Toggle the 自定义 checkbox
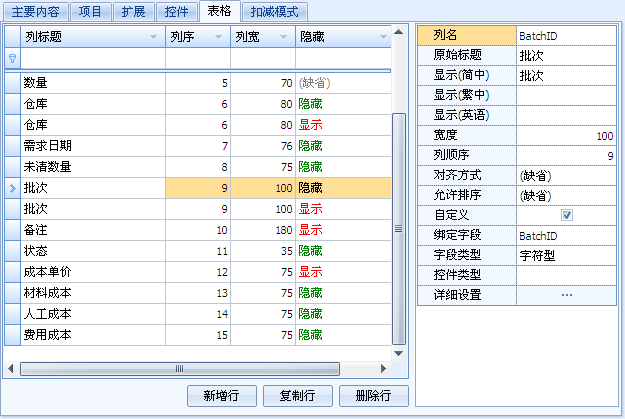 click(x=566, y=215)
